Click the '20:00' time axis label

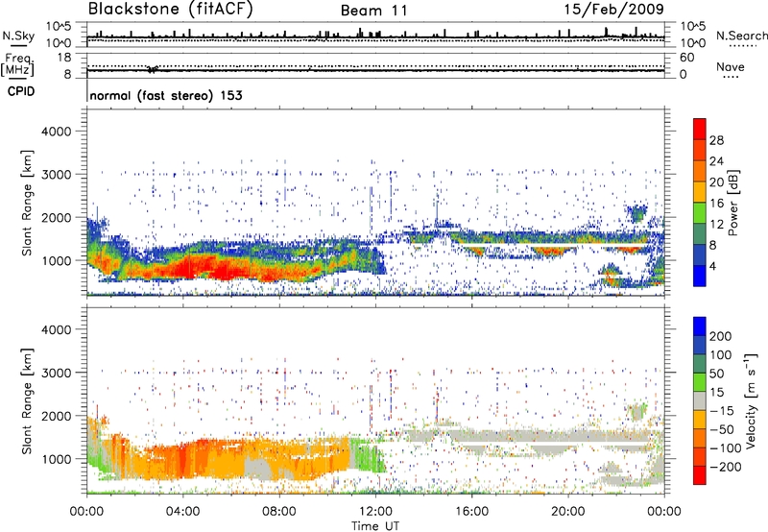568,512
